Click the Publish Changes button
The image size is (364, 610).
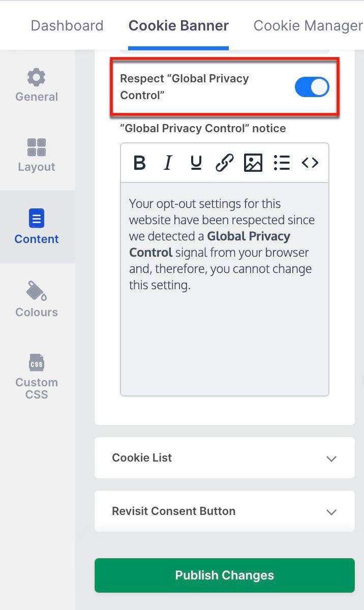(225, 575)
